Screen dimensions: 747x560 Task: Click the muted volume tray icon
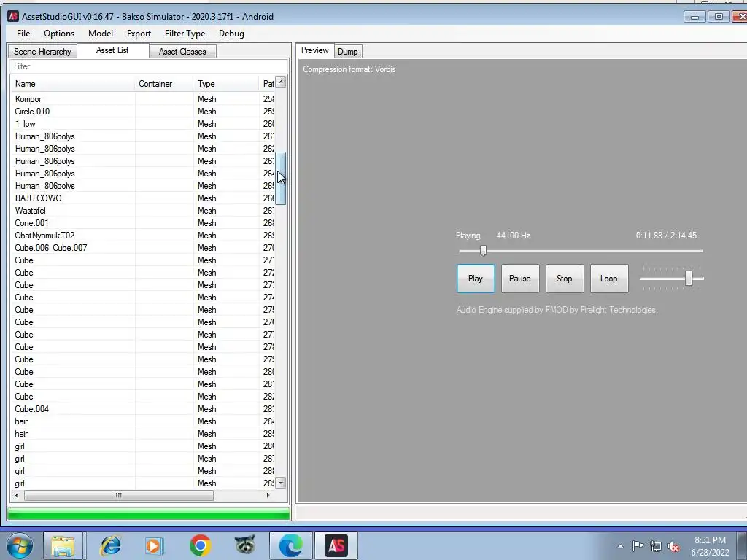click(x=673, y=547)
